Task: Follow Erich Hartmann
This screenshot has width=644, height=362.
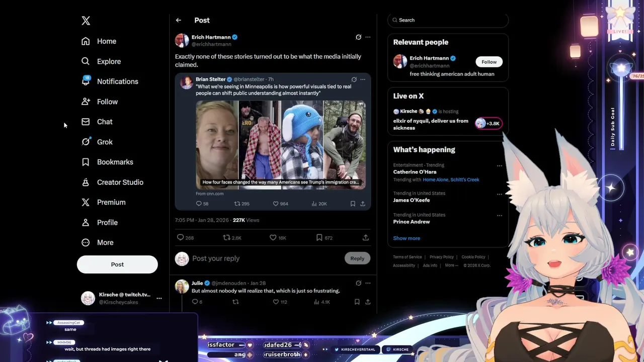Action: pyautogui.click(x=489, y=62)
